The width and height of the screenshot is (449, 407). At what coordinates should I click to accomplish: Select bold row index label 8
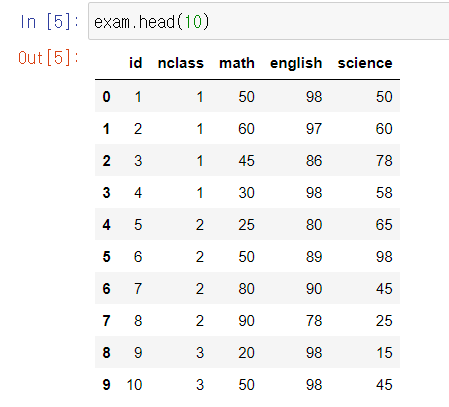tap(106, 353)
